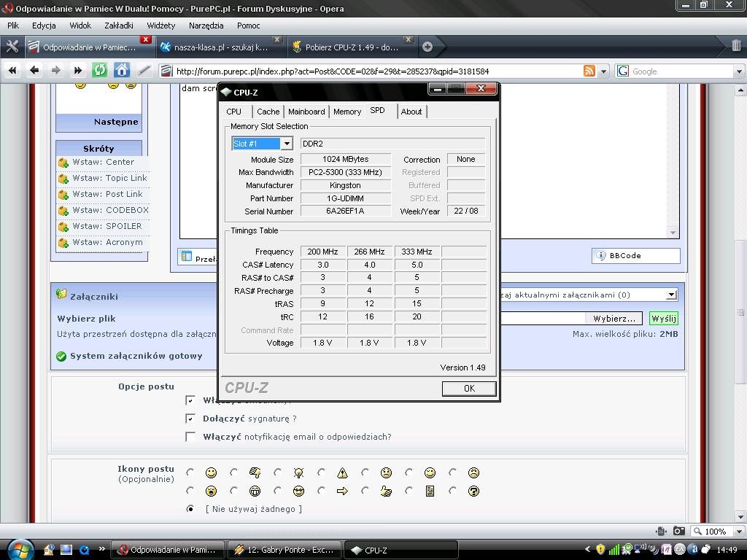Select radio button beside document icon

coord(409,491)
